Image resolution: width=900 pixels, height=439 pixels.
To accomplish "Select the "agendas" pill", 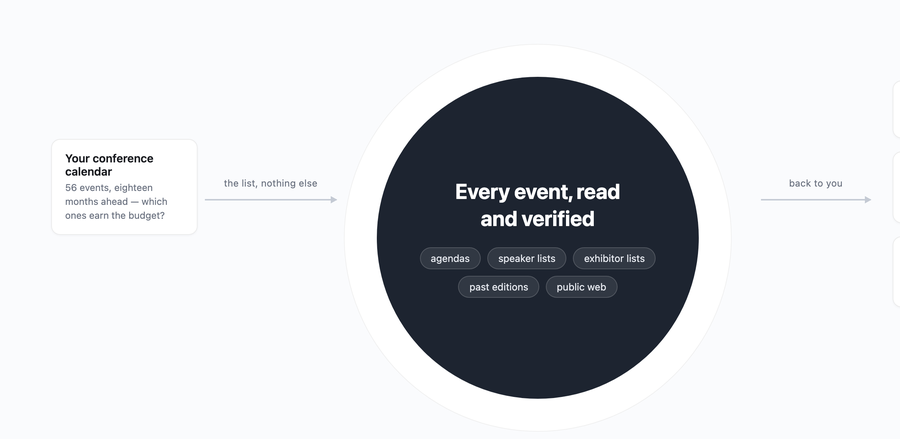I will click(x=450, y=258).
